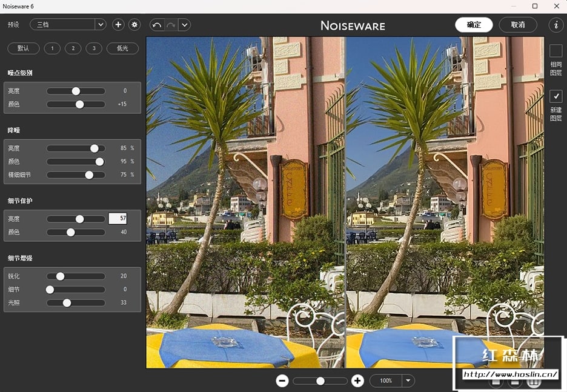Click the 降噪 亮度 value 85
Image resolution: width=567 pixels, height=392 pixels.
pyautogui.click(x=124, y=148)
